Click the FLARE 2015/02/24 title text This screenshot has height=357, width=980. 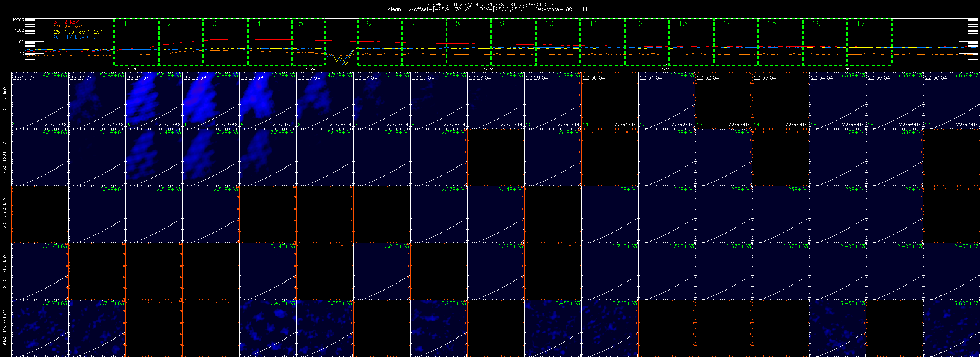490,5
